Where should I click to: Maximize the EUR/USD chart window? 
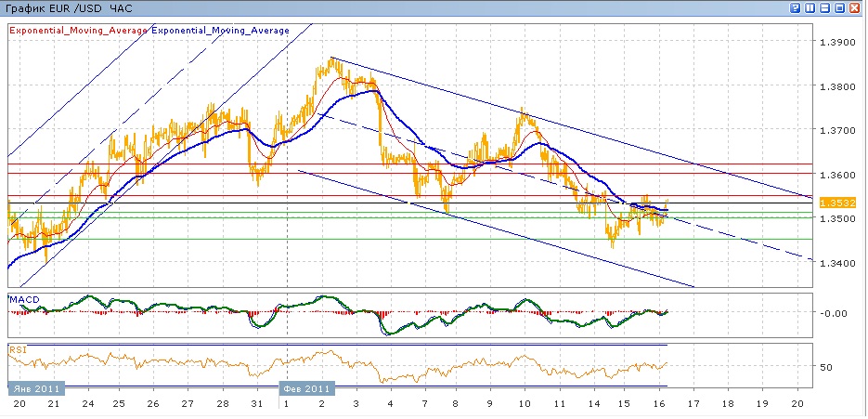pyautogui.click(x=840, y=7)
